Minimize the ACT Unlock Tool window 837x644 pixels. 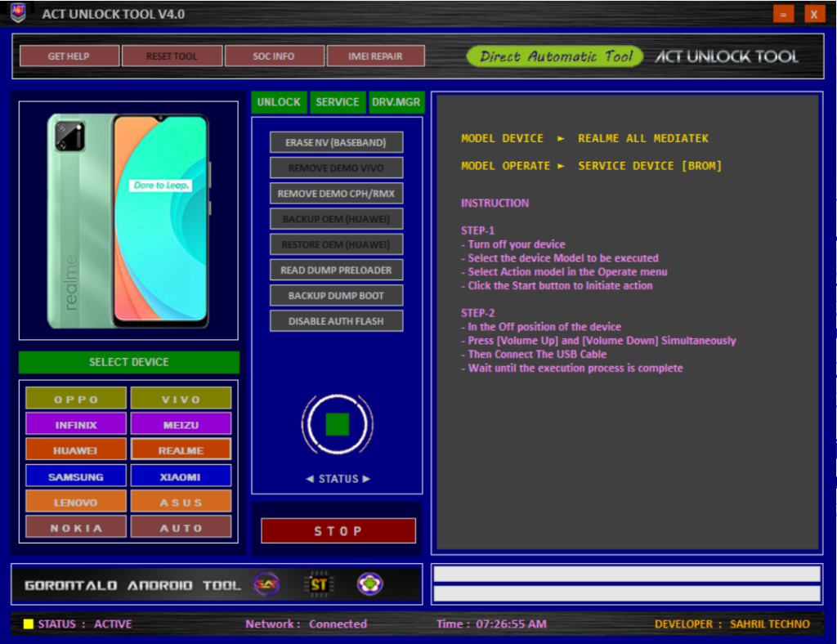(x=783, y=14)
